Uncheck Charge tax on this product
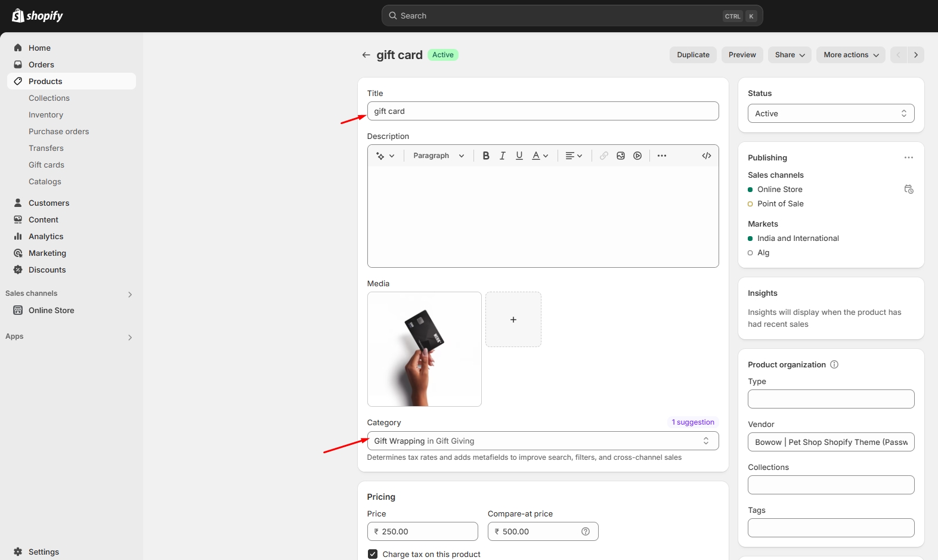The width and height of the screenshot is (938, 560). (x=373, y=554)
